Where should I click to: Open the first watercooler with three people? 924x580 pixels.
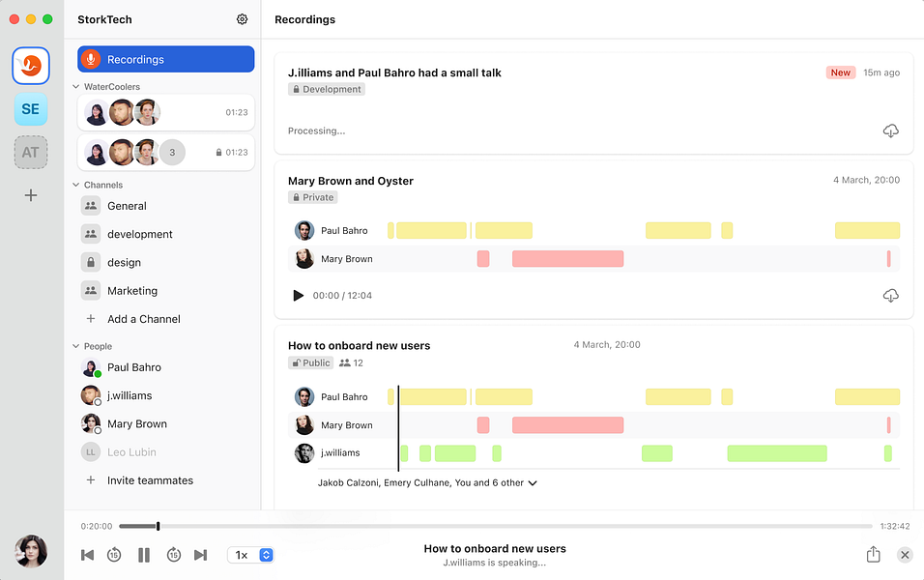click(165, 112)
